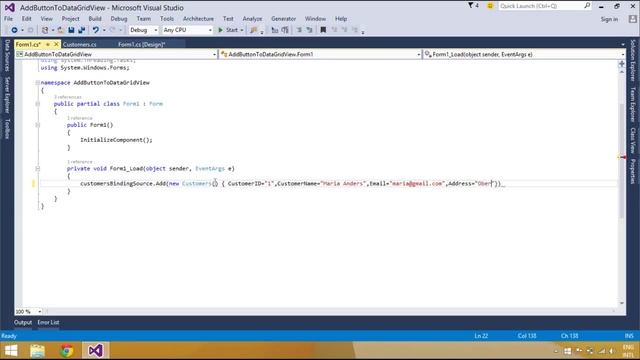Click the account avatar icon
Screen dimensions: 640x360
632,19
